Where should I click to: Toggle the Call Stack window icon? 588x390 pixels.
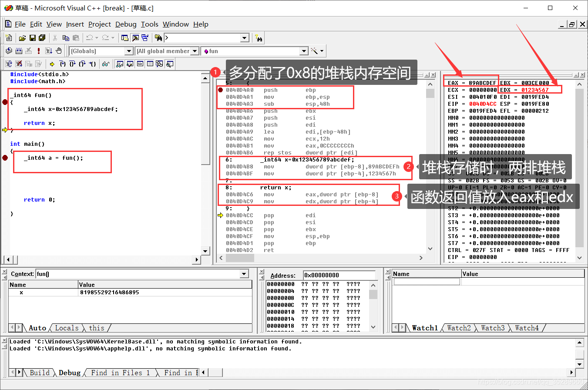tap(159, 64)
